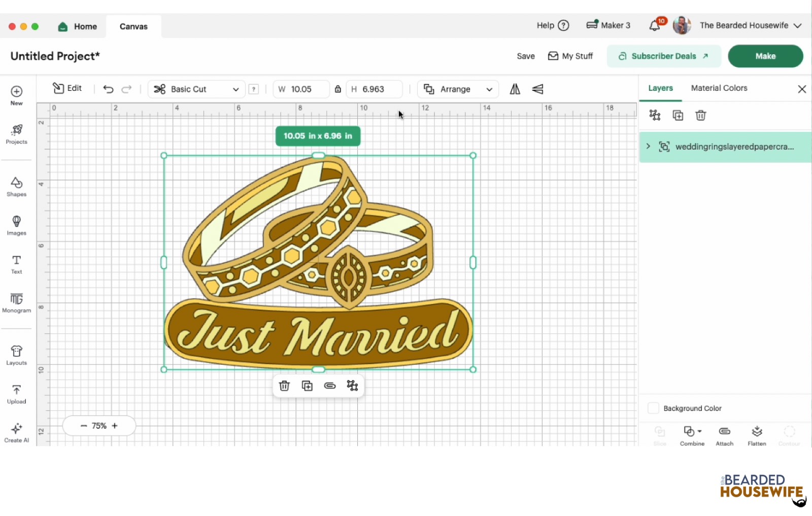Switch to the Material Colors tab
This screenshot has width=812, height=516.
coord(719,88)
